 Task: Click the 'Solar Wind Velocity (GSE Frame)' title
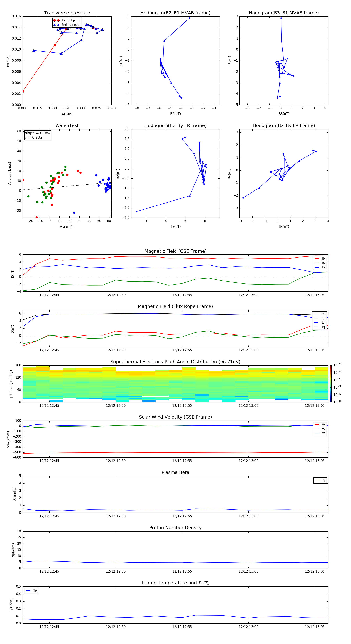(175, 417)
